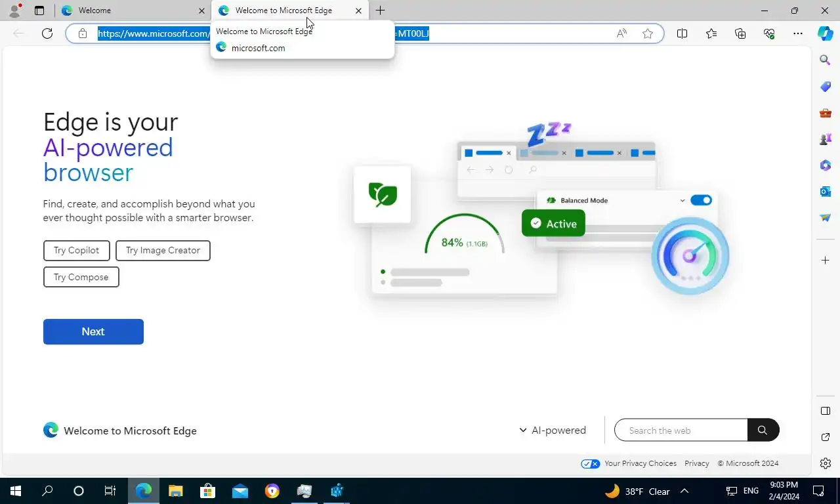This screenshot has height=504, width=840.
Task: Open the Copilot icon in toolbar
Action: (x=826, y=33)
